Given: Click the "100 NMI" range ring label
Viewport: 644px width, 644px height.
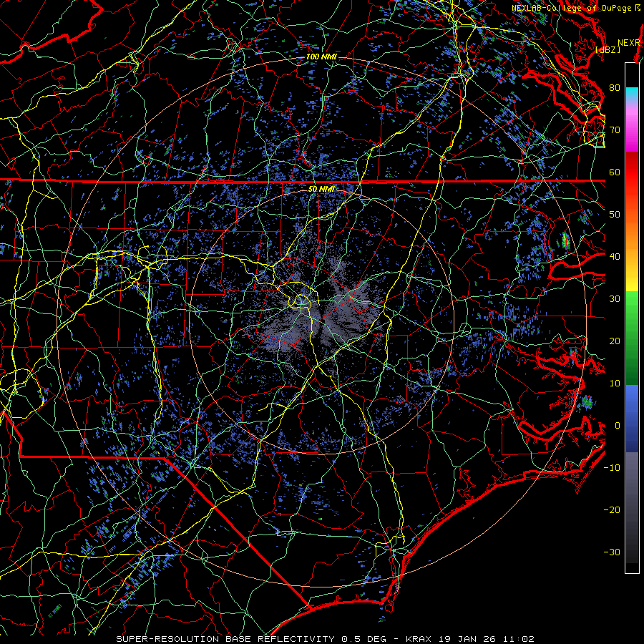Looking at the screenshot, I should click(x=321, y=57).
